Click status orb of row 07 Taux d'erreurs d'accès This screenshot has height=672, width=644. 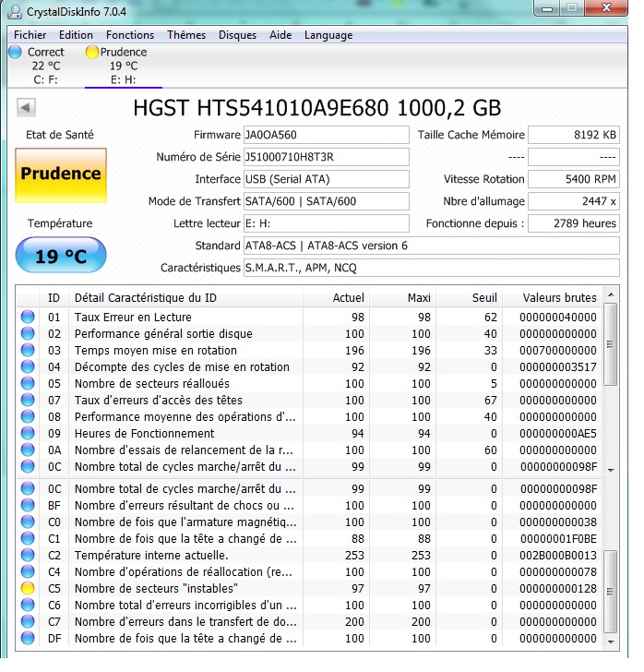28,401
